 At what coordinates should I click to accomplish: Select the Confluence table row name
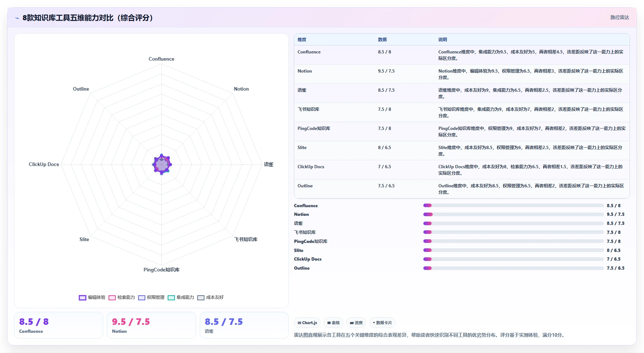[x=309, y=52]
